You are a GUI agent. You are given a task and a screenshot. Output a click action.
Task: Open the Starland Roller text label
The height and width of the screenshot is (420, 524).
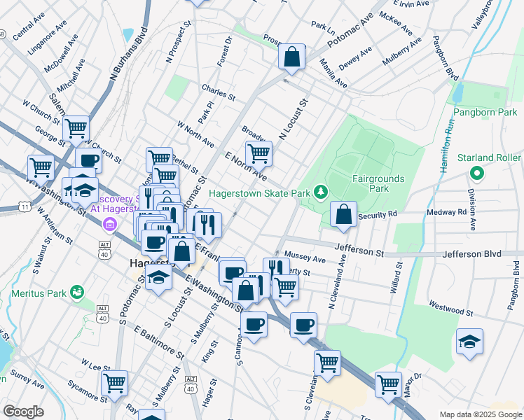[489, 157]
